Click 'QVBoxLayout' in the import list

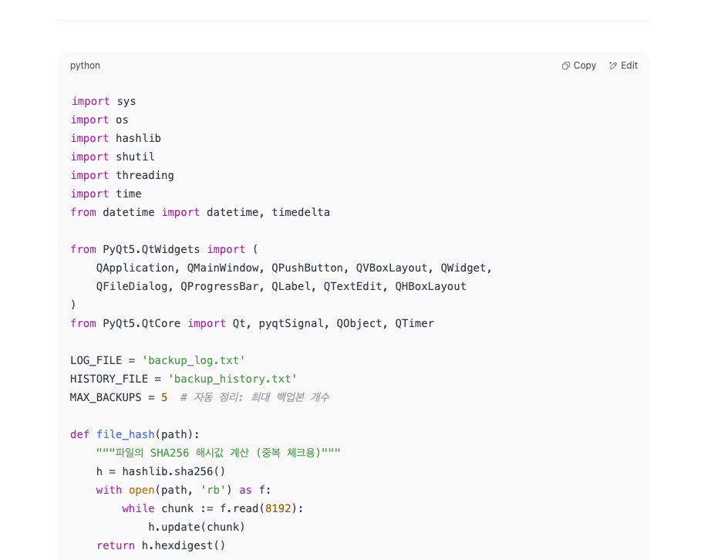click(392, 268)
